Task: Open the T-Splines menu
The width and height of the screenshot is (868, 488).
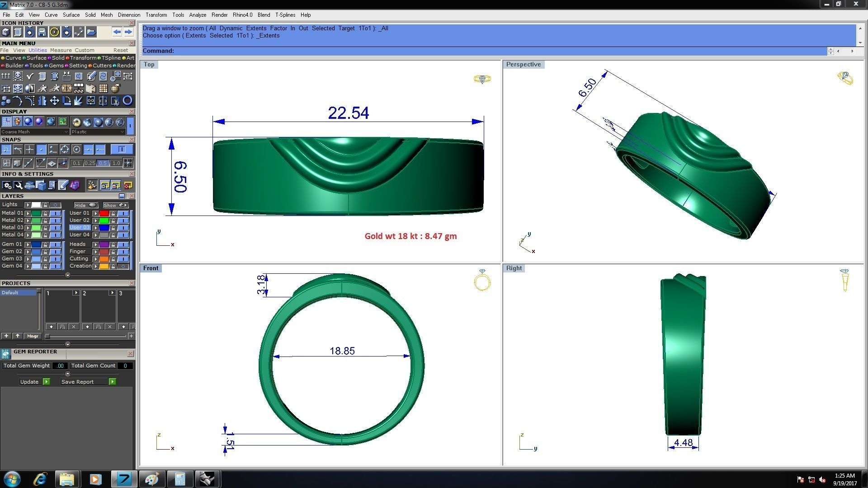Action: [x=285, y=15]
